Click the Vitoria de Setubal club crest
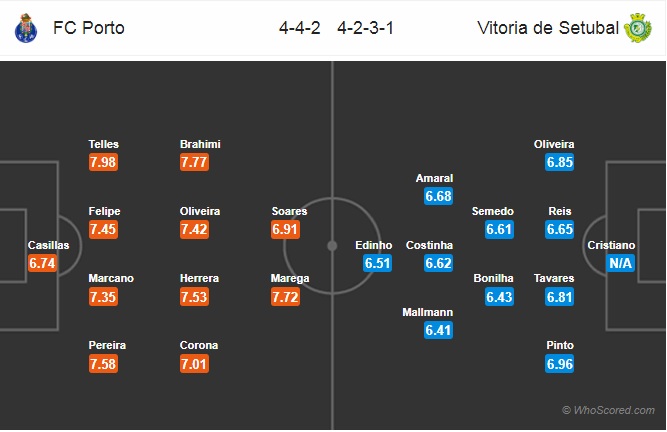This screenshot has height=432, width=667. point(638,28)
